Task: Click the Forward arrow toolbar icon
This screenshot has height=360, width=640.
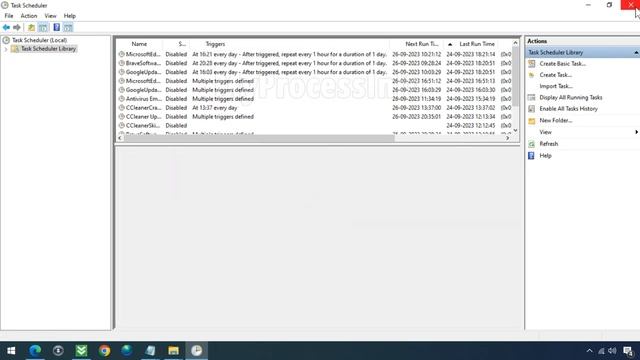Action: pos(17,27)
